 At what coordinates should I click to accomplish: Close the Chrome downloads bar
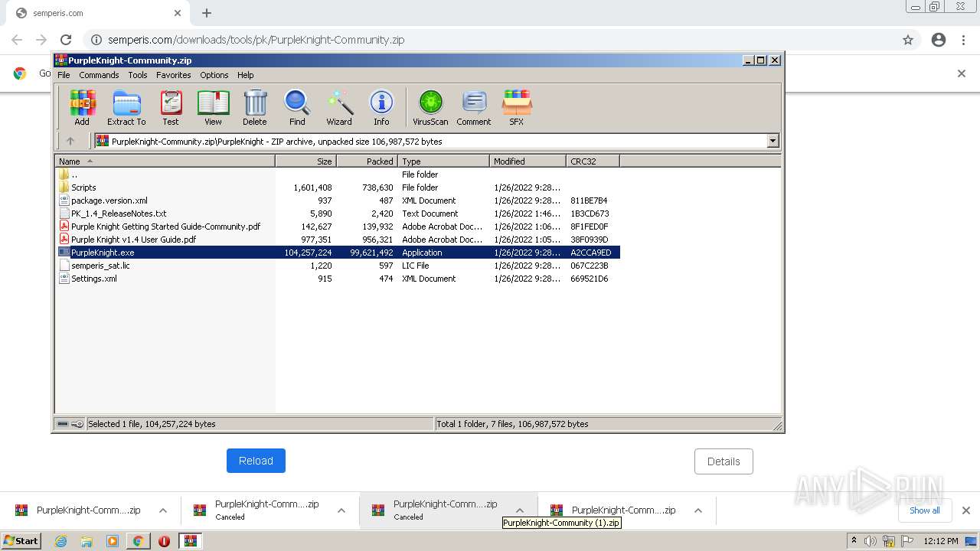coord(966,510)
